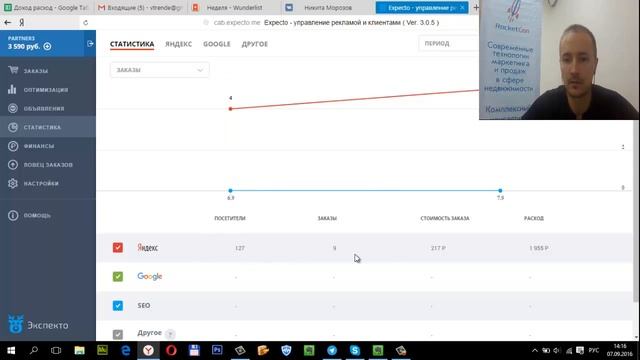Viewport: 640px width, 360px height.
Task: Click the Стоимость заказа column header
Action: coord(444,218)
